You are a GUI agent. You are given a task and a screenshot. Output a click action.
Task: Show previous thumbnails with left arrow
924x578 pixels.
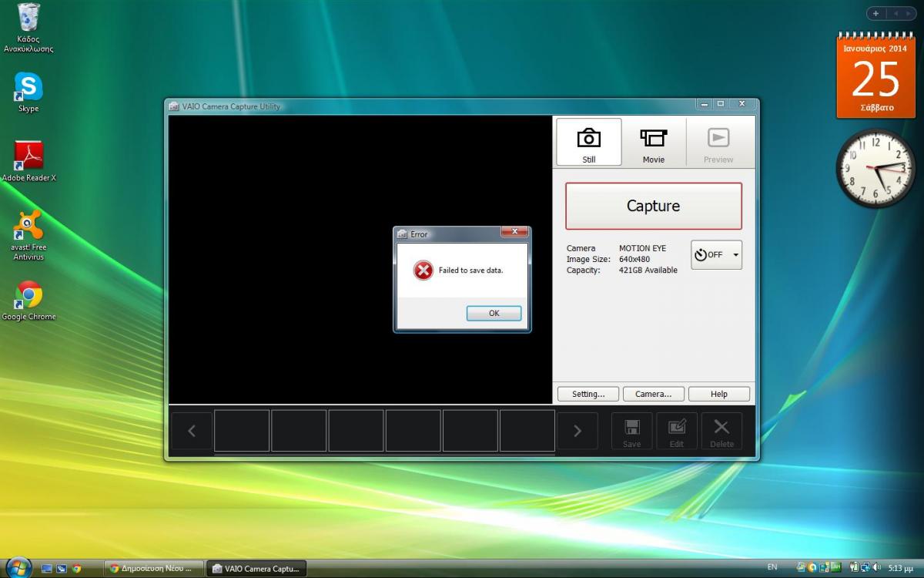pyautogui.click(x=192, y=431)
